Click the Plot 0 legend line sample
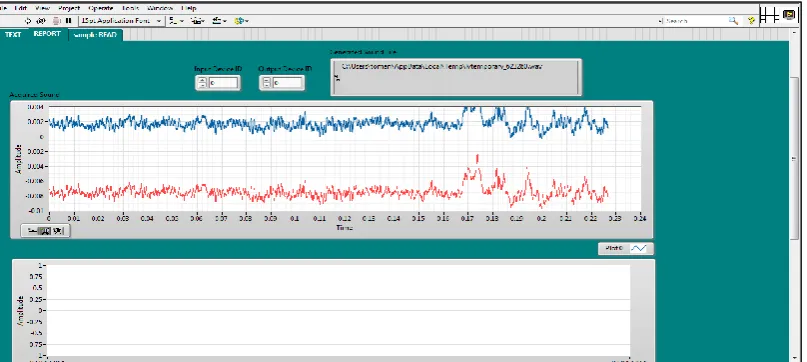Screen dimensions: 807x362 [640, 249]
